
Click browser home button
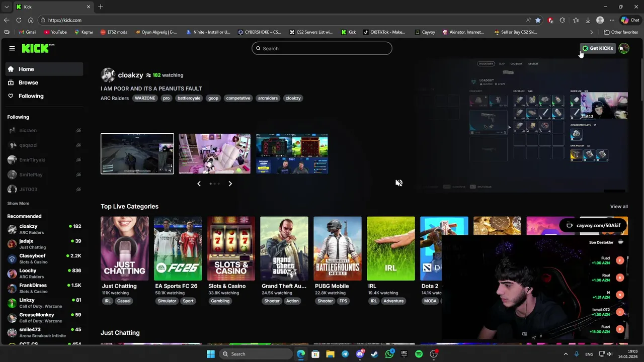pos(31,20)
